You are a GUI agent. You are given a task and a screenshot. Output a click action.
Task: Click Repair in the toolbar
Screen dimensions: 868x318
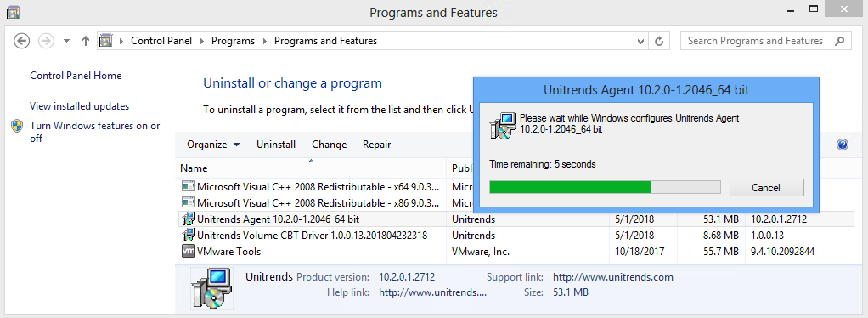(x=376, y=145)
